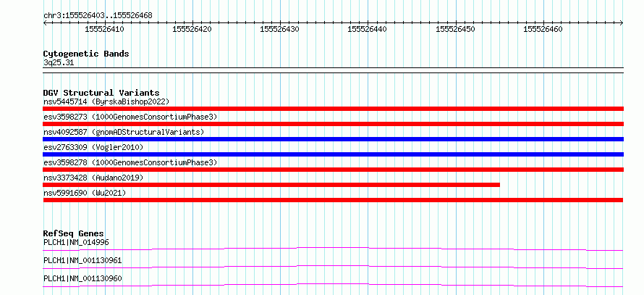The image size is (644, 295).
Task: Select the red nsv5445714 variant bar
Action: (333, 109)
